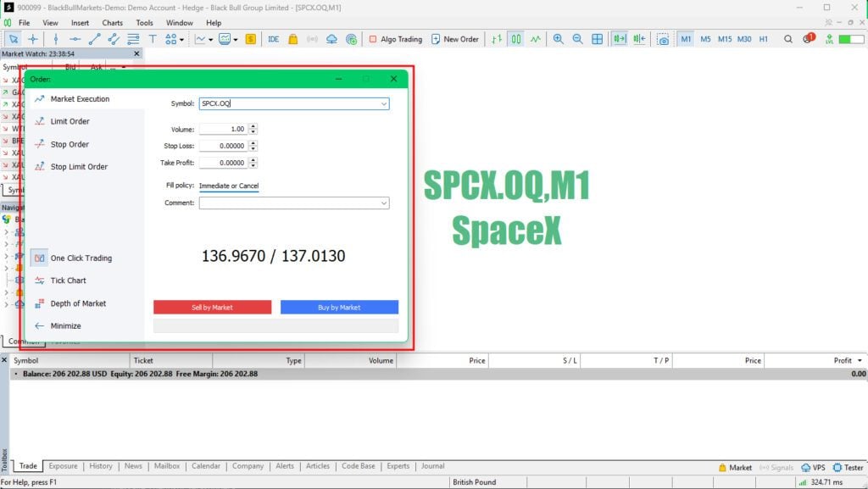The width and height of the screenshot is (868, 489).
Task: Click the Buy by Market button
Action: coord(339,307)
